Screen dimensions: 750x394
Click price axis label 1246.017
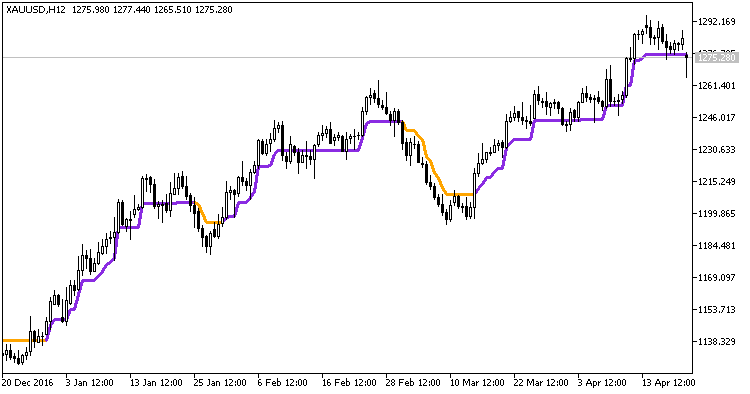[x=717, y=118]
